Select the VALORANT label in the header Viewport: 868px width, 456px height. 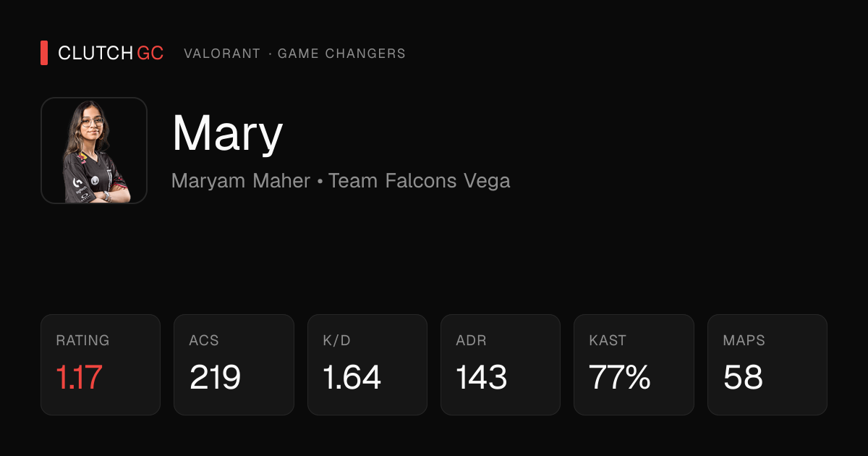click(222, 54)
